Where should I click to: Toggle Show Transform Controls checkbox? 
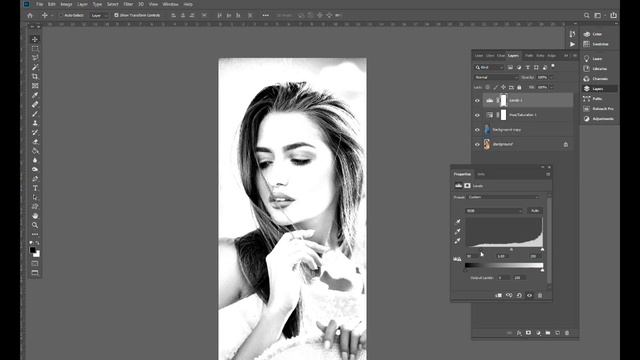pos(116,15)
